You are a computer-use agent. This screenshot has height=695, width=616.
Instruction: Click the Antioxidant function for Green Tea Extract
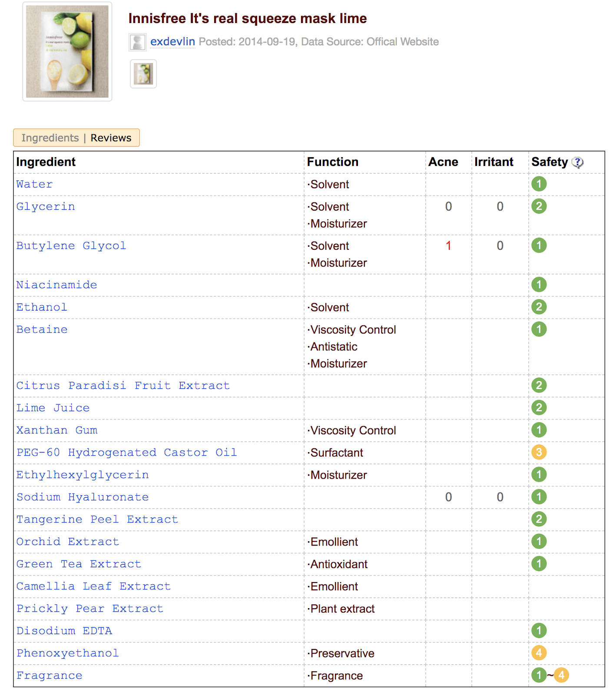pos(338,564)
